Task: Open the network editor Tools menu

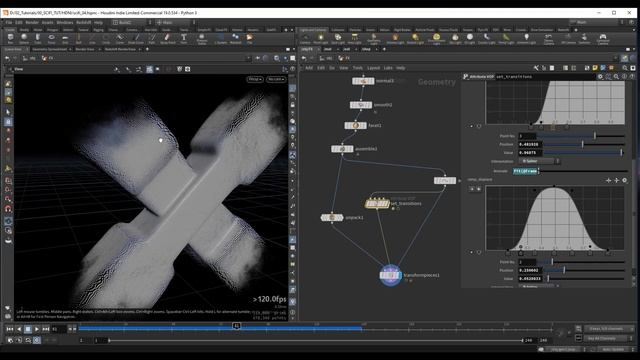Action: pyautogui.click(x=358, y=68)
